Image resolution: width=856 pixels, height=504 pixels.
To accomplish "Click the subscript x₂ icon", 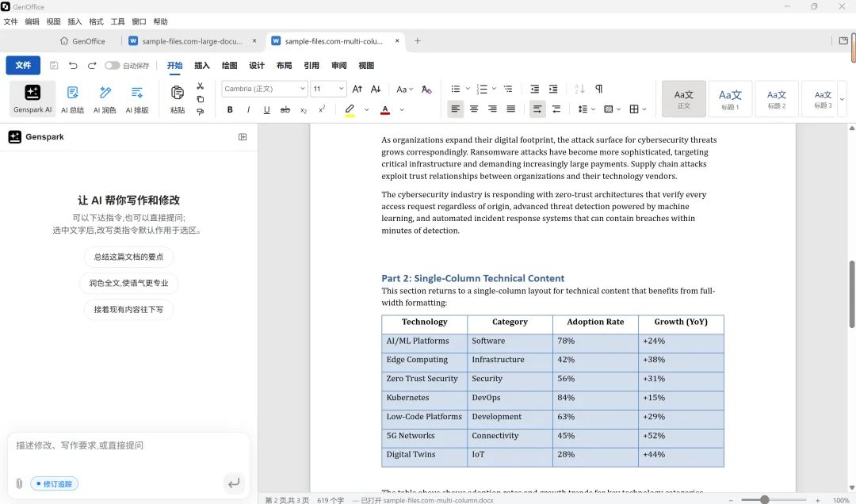I will [304, 110].
